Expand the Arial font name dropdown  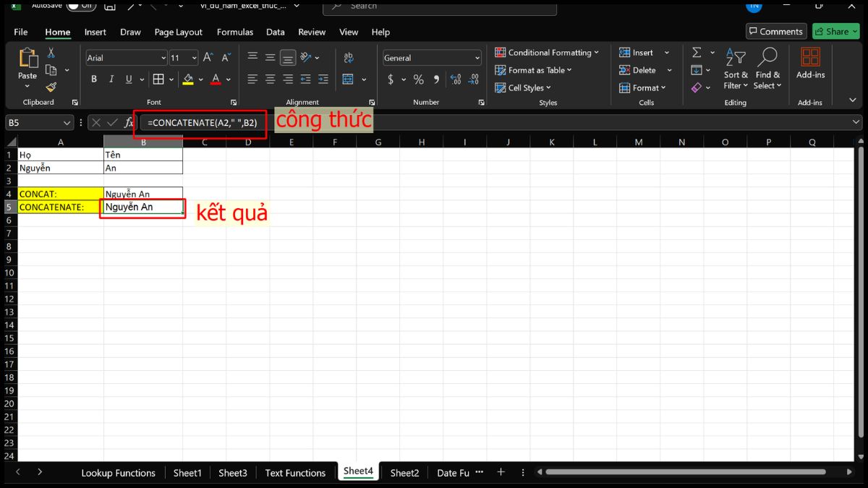pos(163,58)
